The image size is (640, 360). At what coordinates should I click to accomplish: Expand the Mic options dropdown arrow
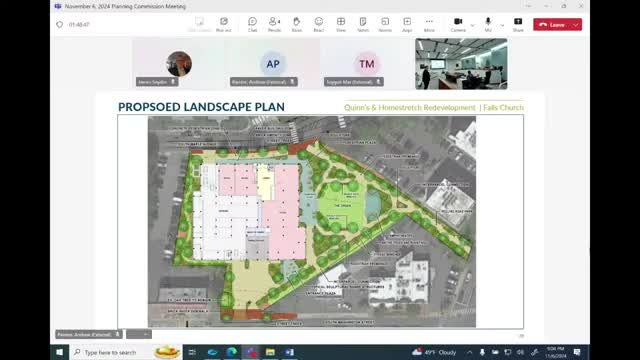(x=502, y=25)
